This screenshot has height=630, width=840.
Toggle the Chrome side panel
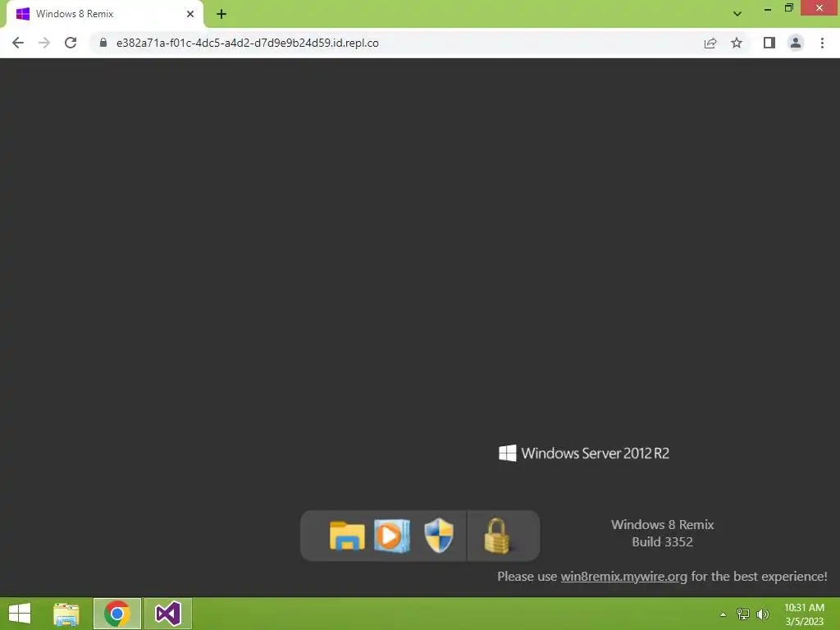tap(769, 43)
